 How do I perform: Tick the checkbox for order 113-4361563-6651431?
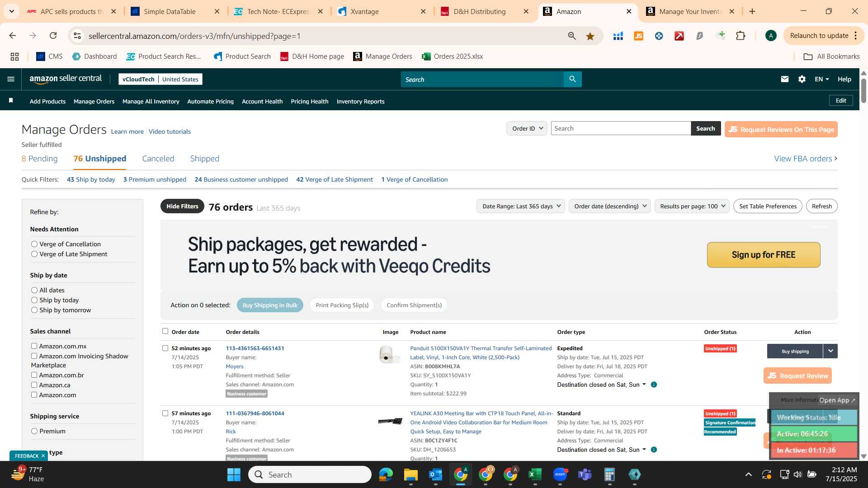click(x=165, y=348)
